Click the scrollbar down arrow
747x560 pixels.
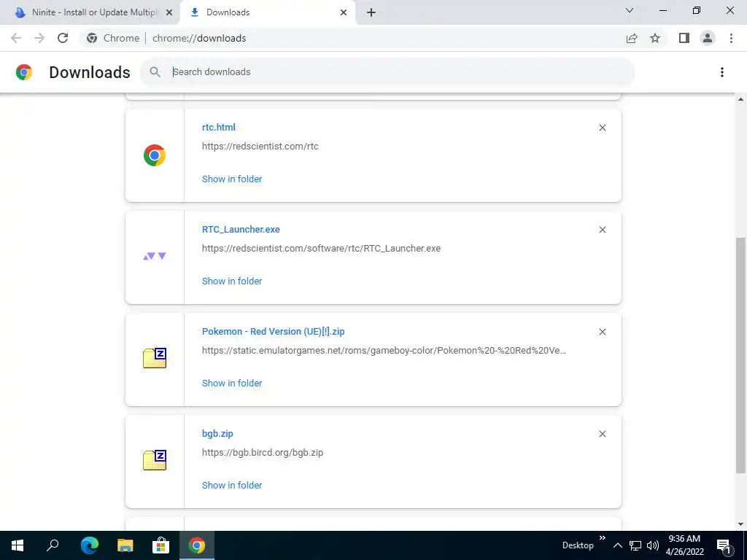point(740,524)
